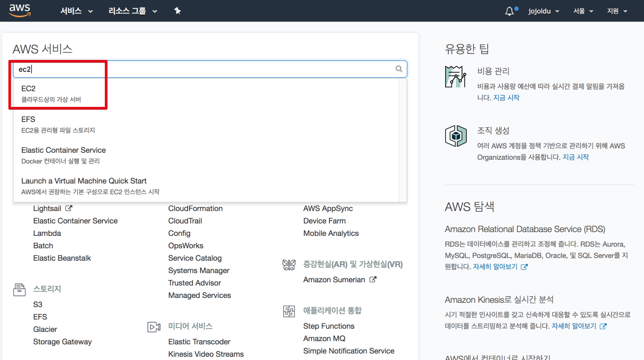Click Kinesis 자세히 알아보기 link
This screenshot has height=360, width=644.
click(x=574, y=327)
